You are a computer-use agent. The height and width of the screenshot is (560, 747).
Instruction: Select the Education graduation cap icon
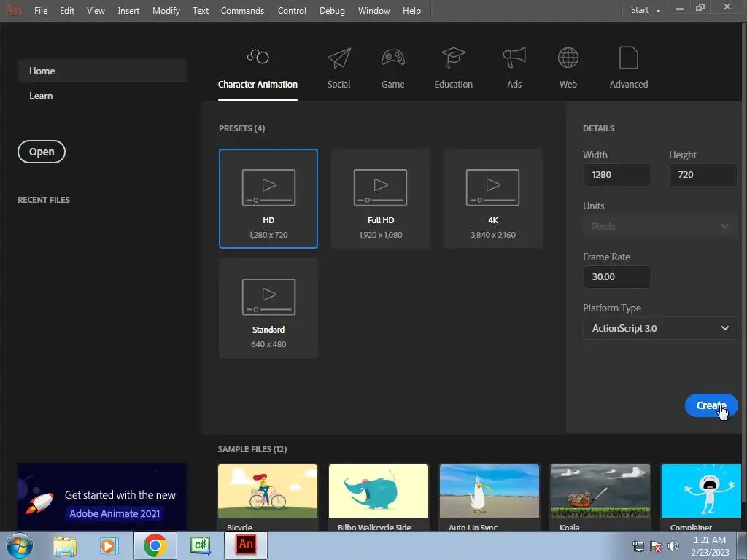click(453, 58)
